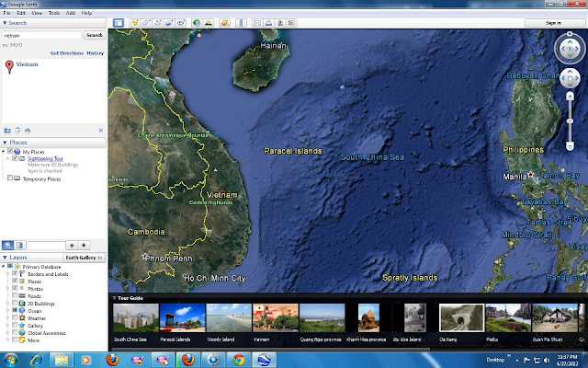Open the File menu
The image size is (588, 368).
[x=7, y=13]
